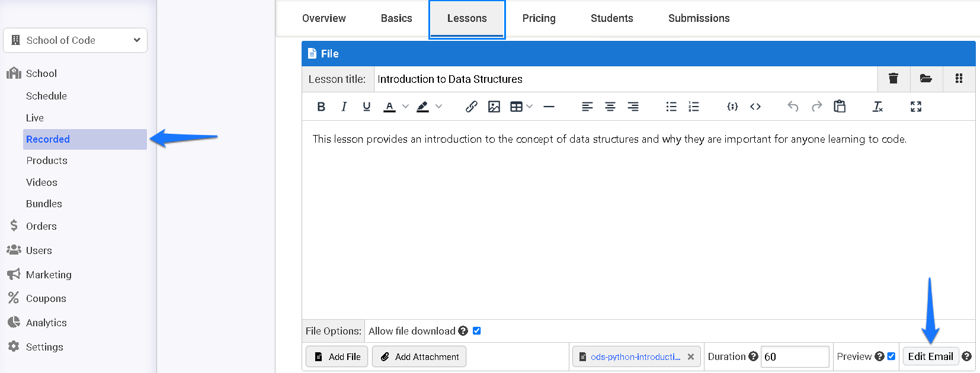This screenshot has height=373, width=980.
Task: Remove the ods-python-introducti attachment
Action: point(691,357)
